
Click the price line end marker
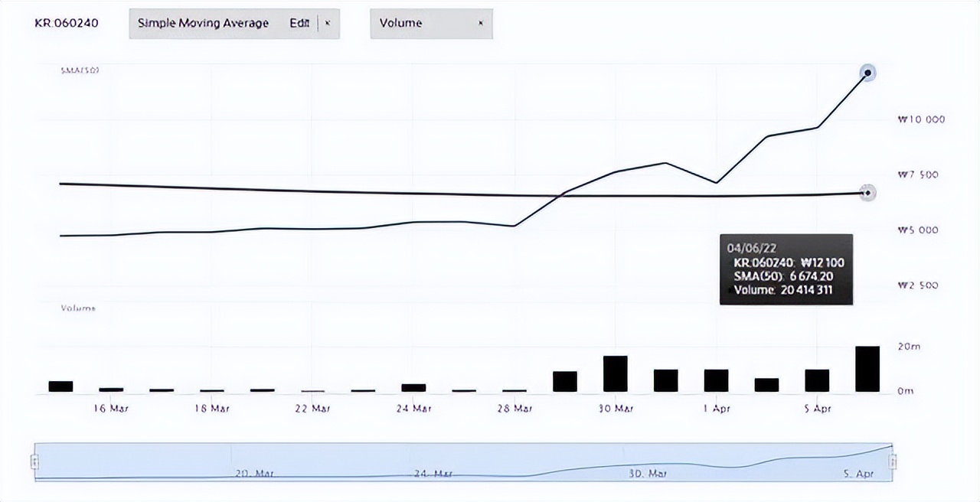point(868,73)
